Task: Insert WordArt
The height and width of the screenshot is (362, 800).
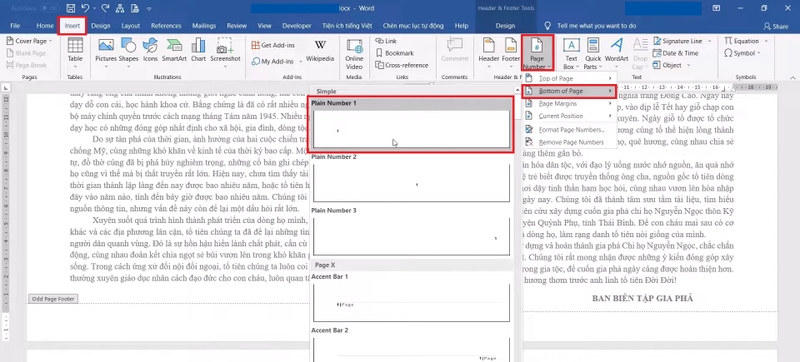Action: (616, 54)
